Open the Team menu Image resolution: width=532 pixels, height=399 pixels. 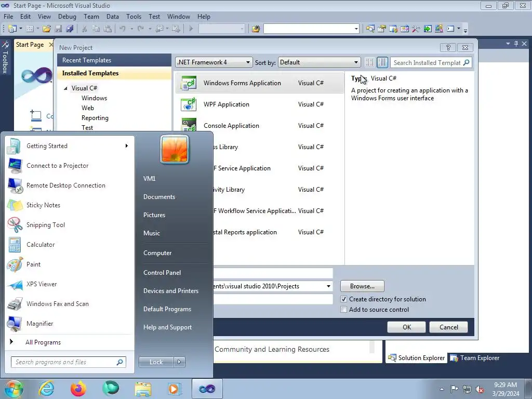point(91,16)
